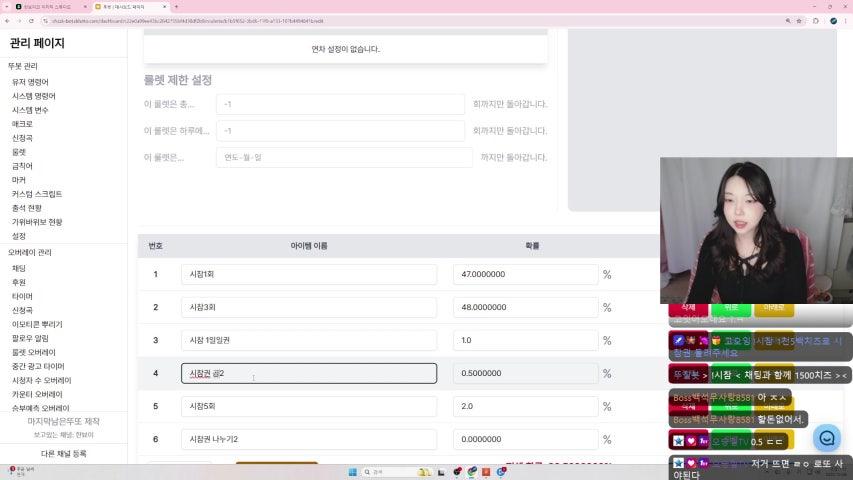Open 시청자 수 오버레이 page
Viewport: 853px width, 480px height.
(x=41, y=380)
